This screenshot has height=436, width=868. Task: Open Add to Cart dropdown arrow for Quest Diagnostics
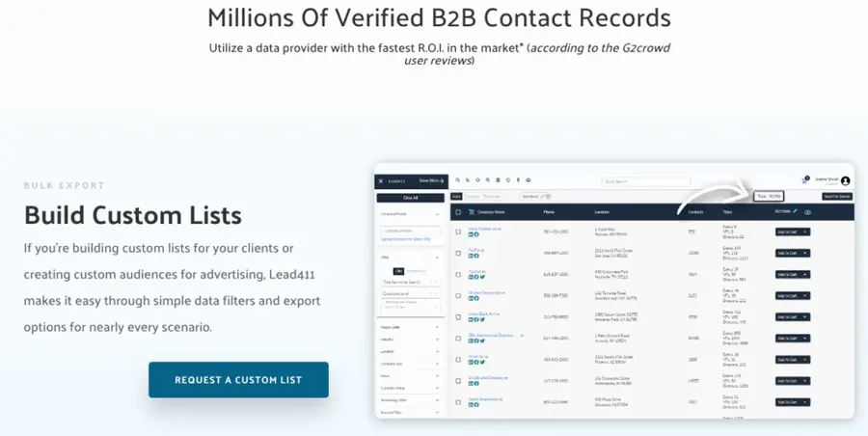click(805, 402)
